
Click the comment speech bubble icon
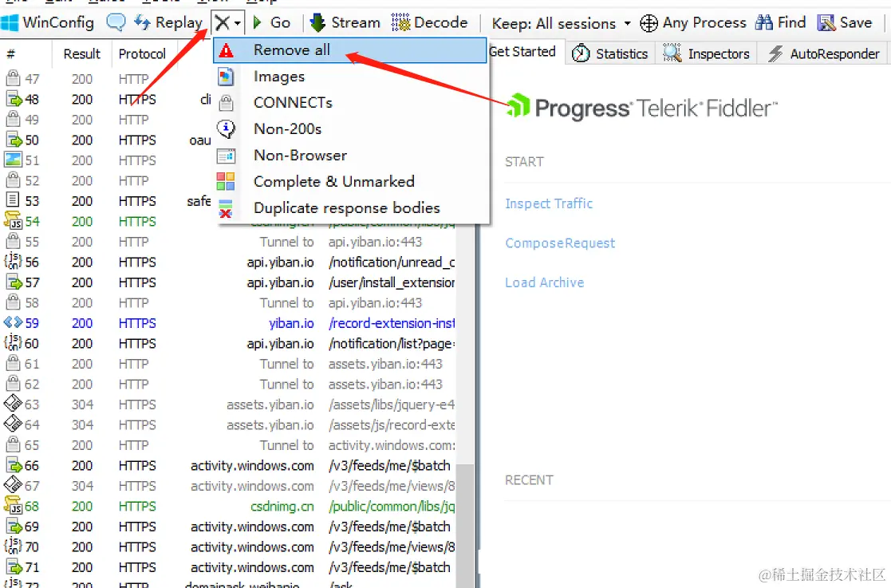(x=116, y=22)
